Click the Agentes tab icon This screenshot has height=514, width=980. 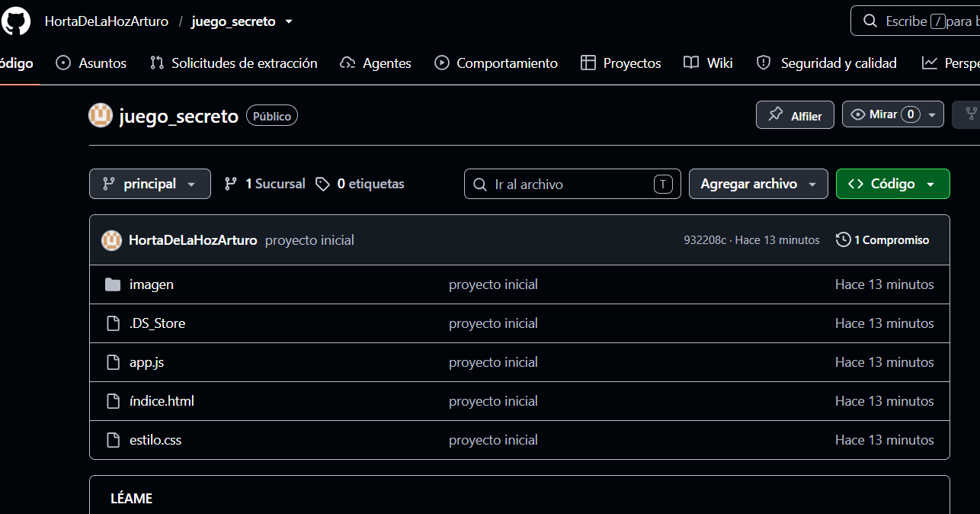click(347, 63)
